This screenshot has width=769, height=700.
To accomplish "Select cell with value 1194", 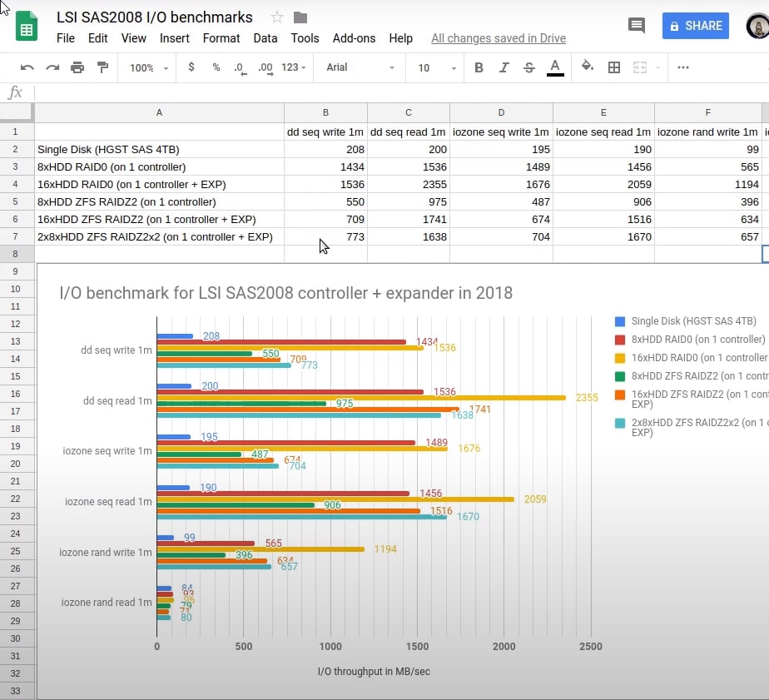I will [x=707, y=185].
